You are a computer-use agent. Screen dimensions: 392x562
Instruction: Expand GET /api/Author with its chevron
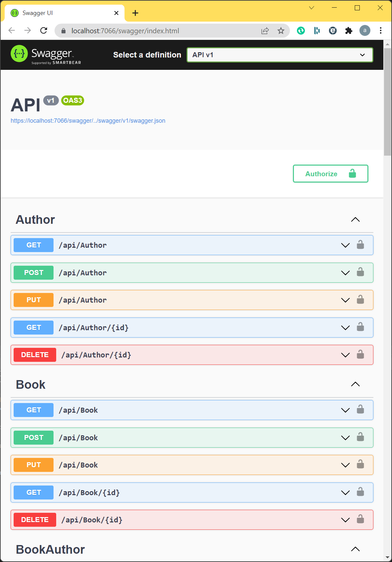(x=345, y=245)
